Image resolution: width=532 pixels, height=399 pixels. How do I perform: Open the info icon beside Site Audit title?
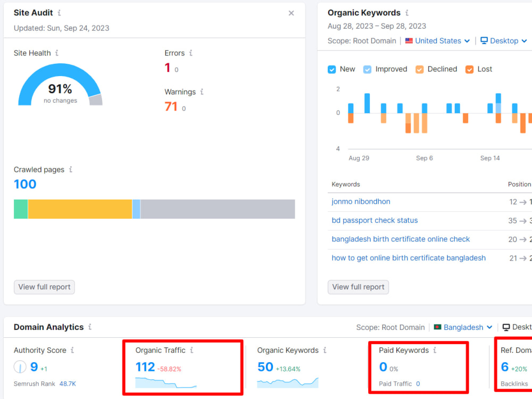coord(60,13)
